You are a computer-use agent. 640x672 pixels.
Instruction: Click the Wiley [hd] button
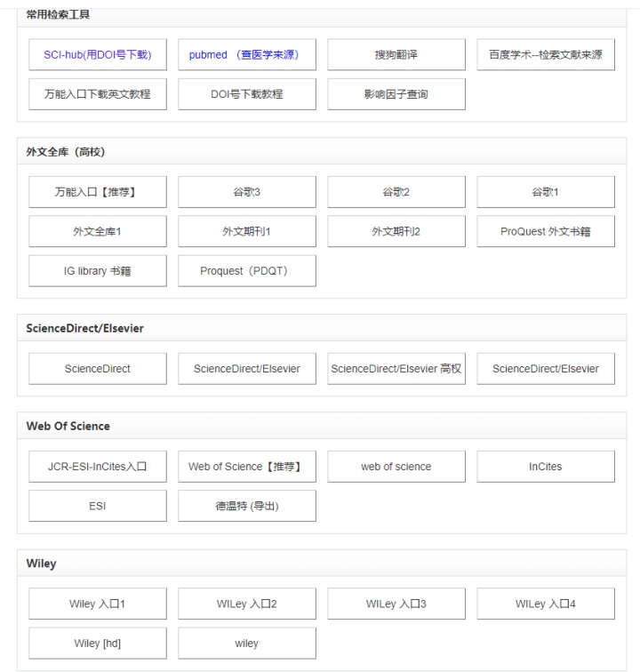point(98,643)
